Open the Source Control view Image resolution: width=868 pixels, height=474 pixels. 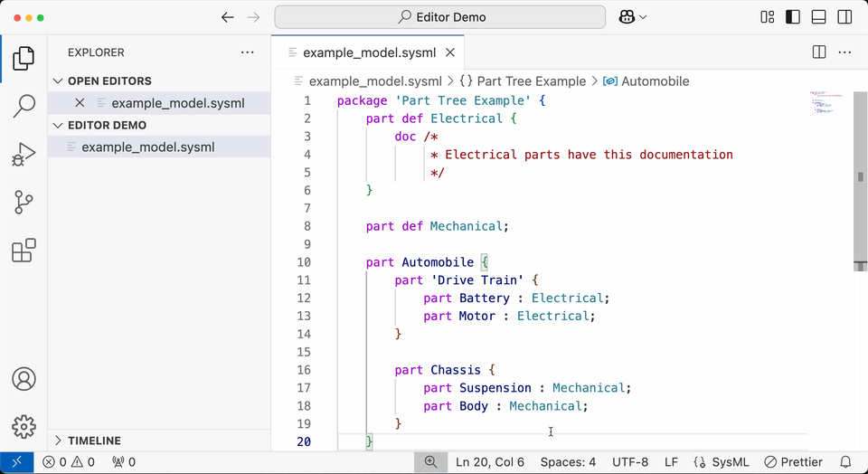(24, 203)
